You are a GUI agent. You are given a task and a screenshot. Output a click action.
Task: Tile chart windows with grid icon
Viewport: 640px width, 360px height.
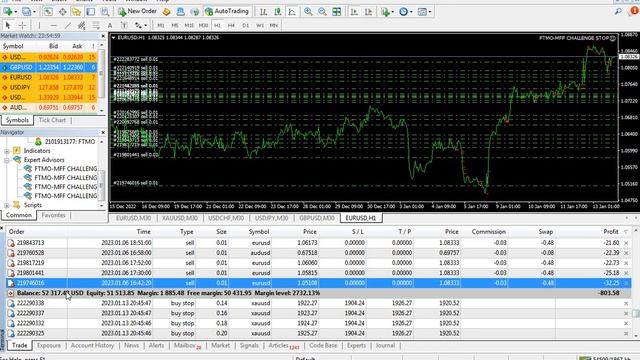click(336, 12)
